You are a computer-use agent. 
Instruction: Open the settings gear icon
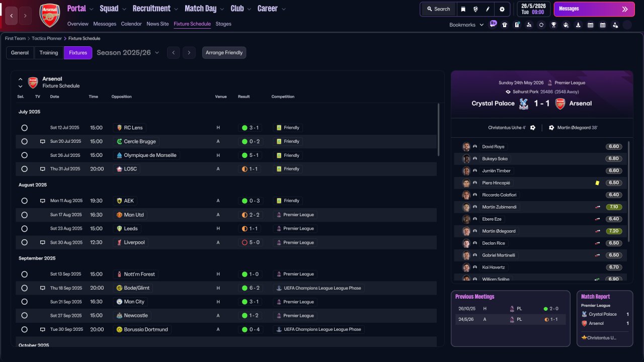point(502,9)
